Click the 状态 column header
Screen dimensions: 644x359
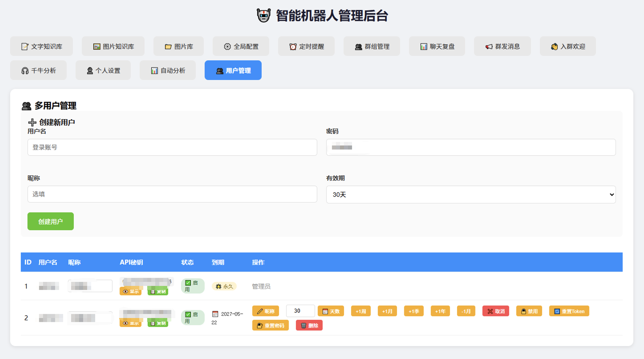(x=187, y=262)
